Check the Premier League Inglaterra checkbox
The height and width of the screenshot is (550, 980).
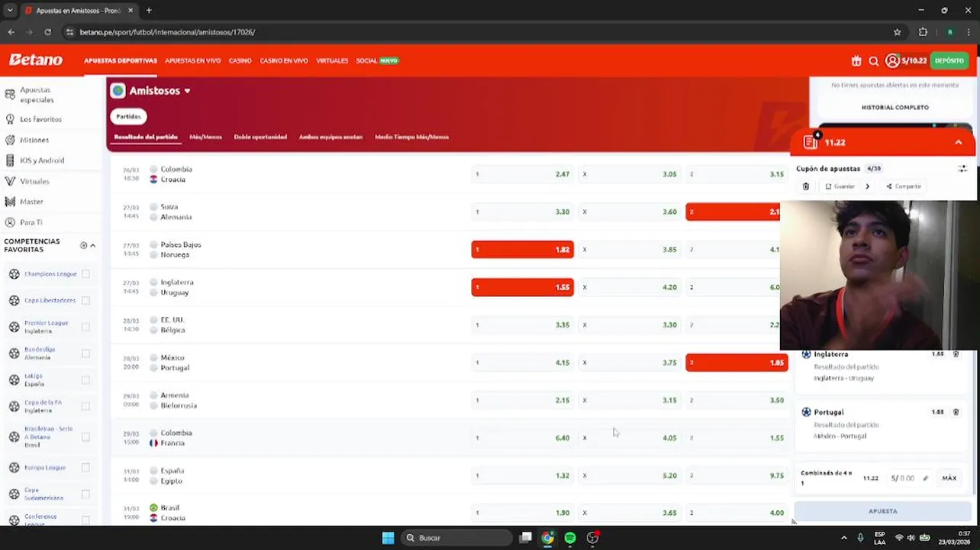coord(85,327)
